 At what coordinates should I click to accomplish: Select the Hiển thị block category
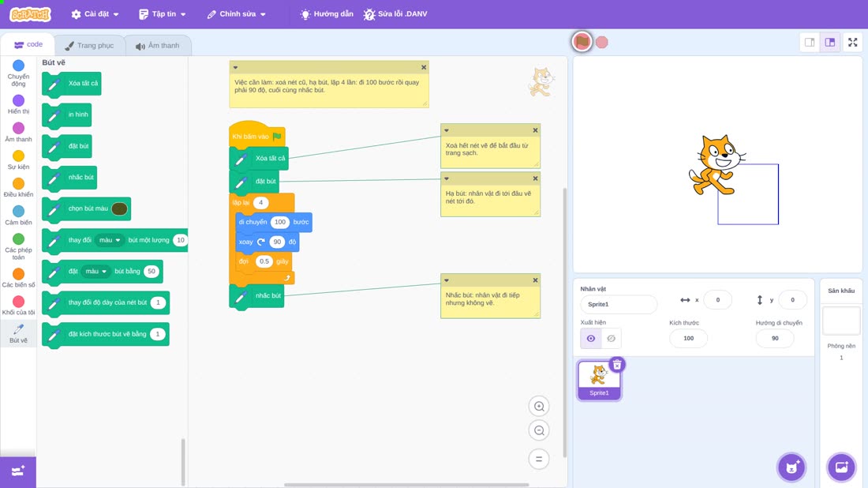(x=18, y=104)
